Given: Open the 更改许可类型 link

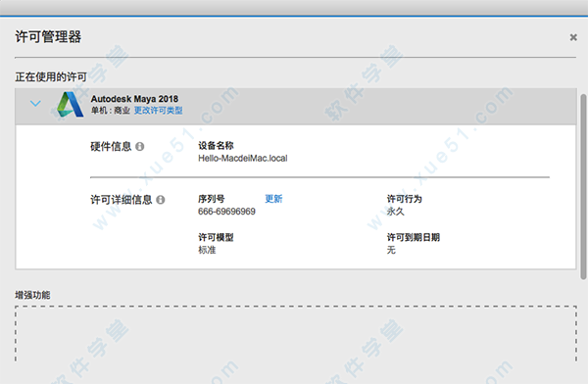Looking at the screenshot, I should tap(158, 111).
